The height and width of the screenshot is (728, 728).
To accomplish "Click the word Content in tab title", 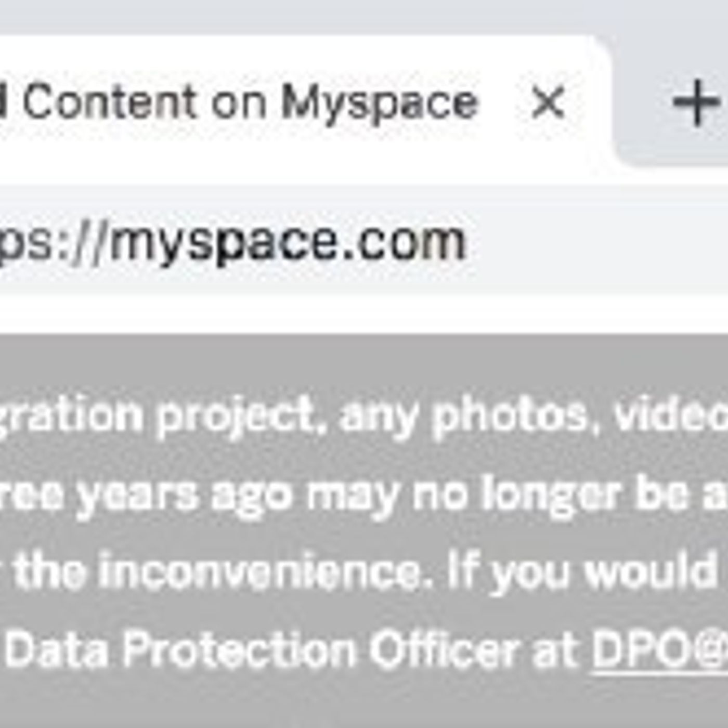I will click(x=110, y=103).
